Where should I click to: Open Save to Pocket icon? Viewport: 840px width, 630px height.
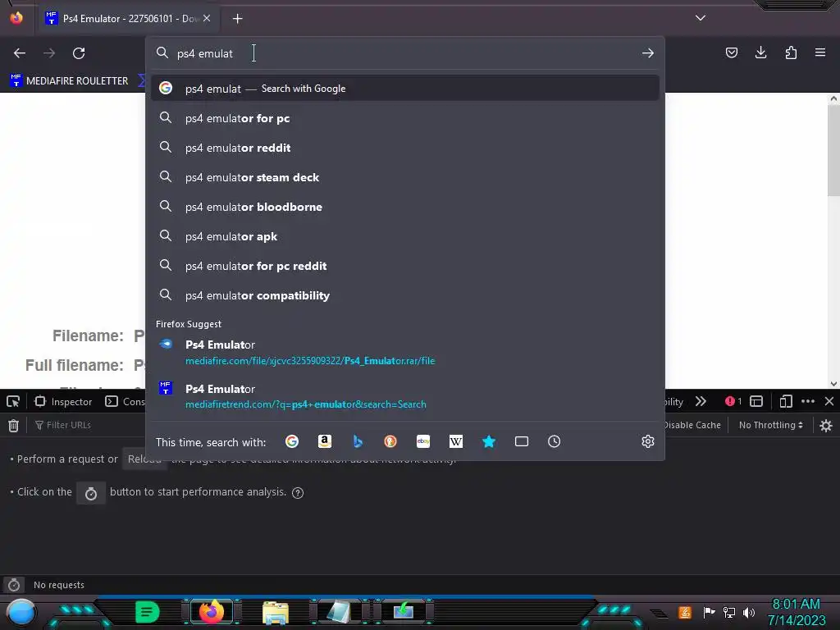731,52
